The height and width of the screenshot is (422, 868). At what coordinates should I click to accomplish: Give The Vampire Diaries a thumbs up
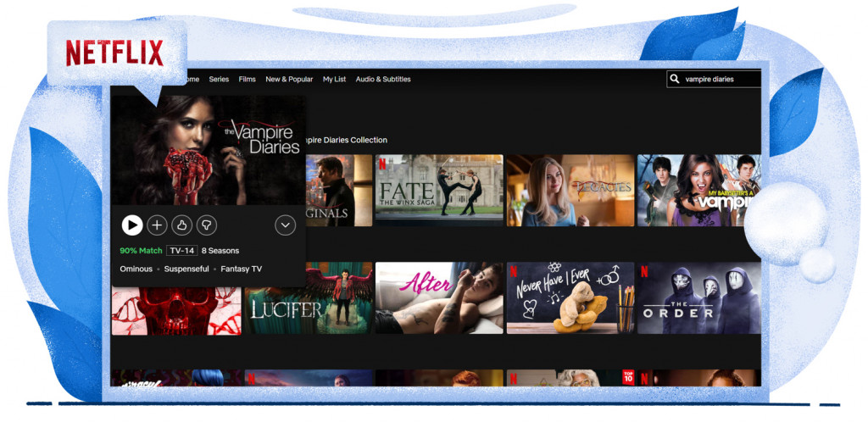point(181,225)
